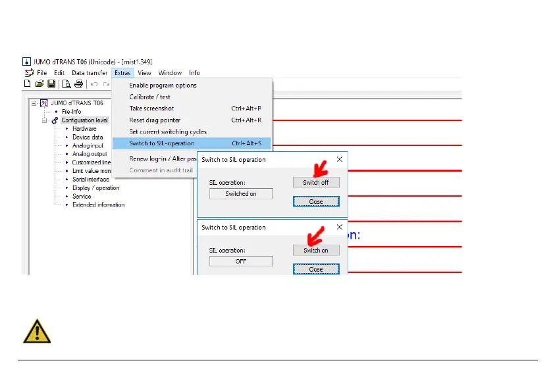
Task: Choose Reset drag pointer entry
Action: (192, 120)
